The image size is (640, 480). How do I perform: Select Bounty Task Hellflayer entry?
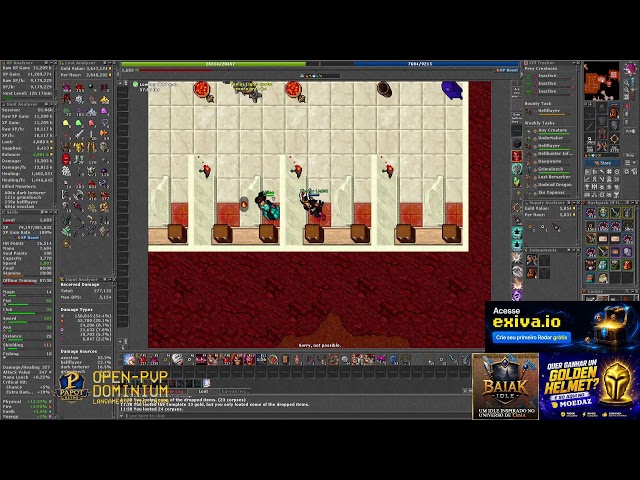click(x=549, y=111)
